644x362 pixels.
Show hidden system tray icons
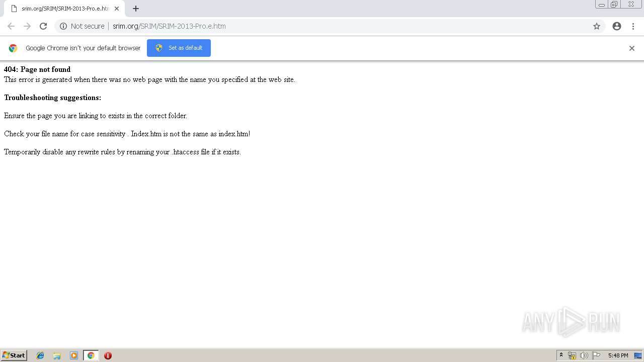click(x=561, y=355)
